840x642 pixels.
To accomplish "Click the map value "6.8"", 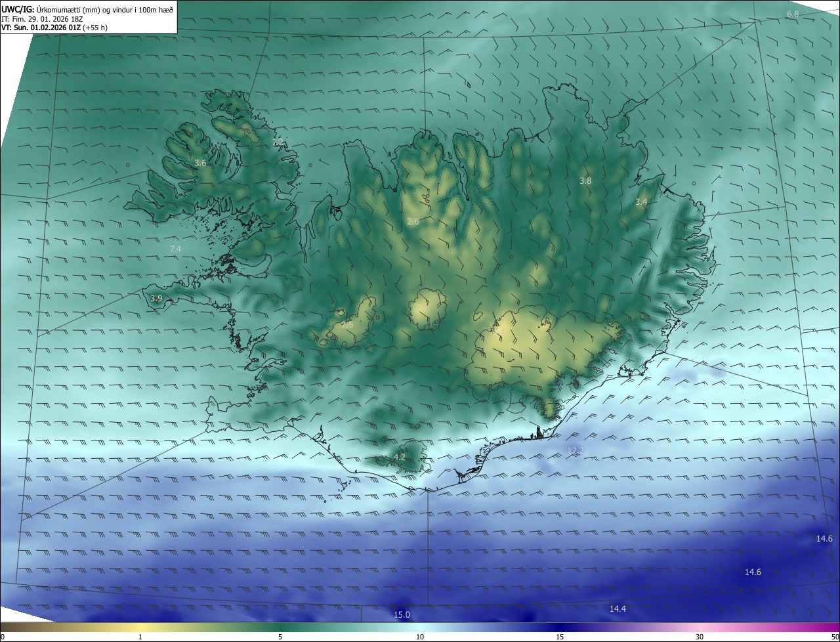I will 793,14.
